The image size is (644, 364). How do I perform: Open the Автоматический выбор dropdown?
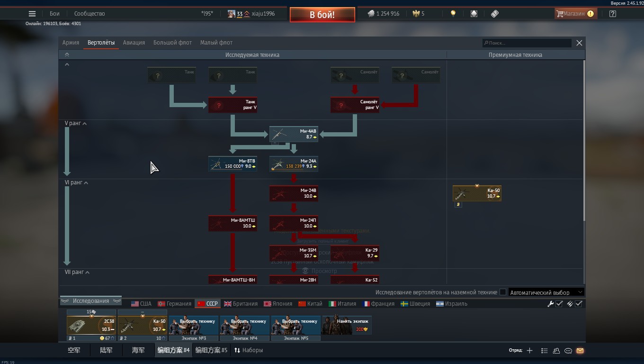[546, 292]
